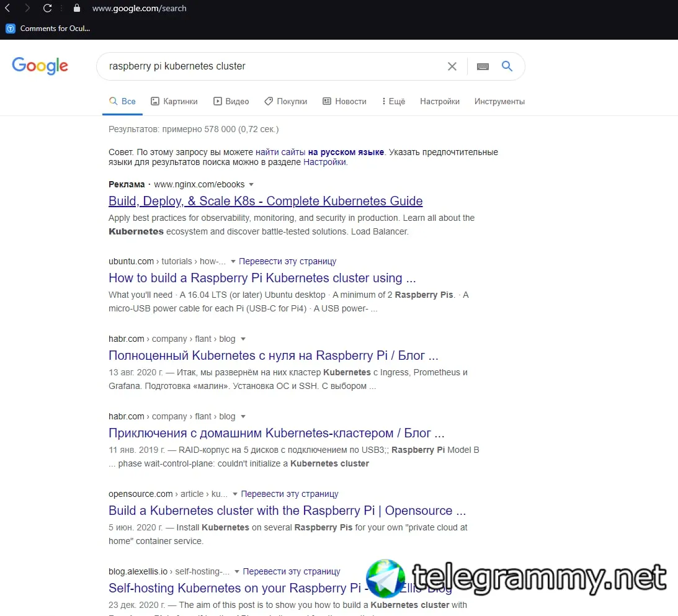Click the browser back arrow
The width and height of the screenshot is (678, 616).
coord(7,8)
